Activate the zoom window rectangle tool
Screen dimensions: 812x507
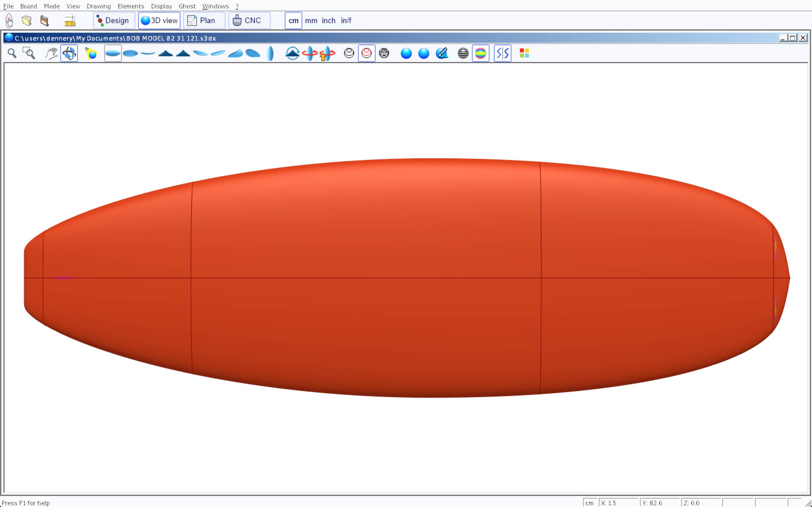click(x=29, y=53)
